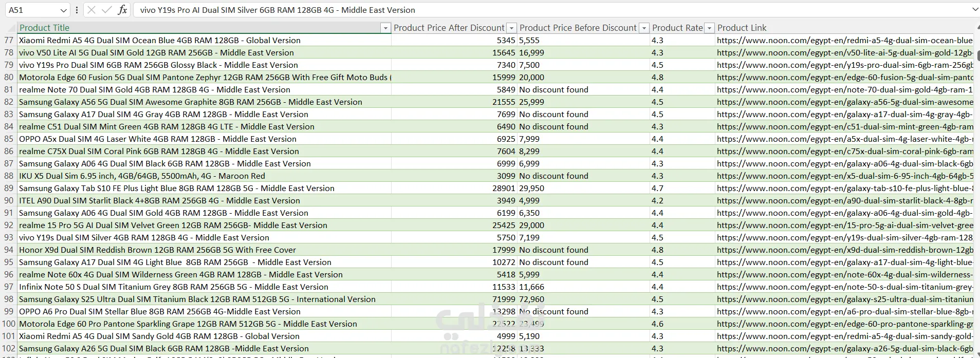Select before-discount price cell 72,960
Viewport: 980px width, 358px height.
(x=583, y=299)
